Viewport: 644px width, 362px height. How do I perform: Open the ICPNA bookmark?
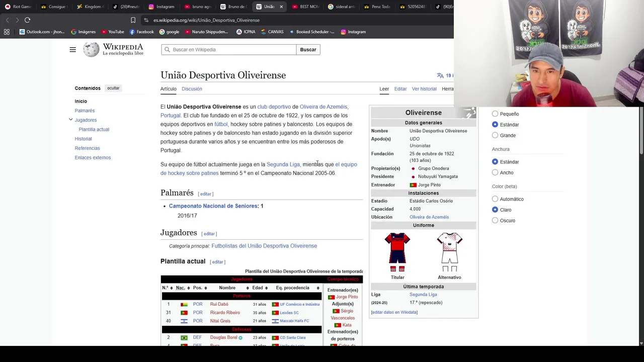[x=246, y=32]
